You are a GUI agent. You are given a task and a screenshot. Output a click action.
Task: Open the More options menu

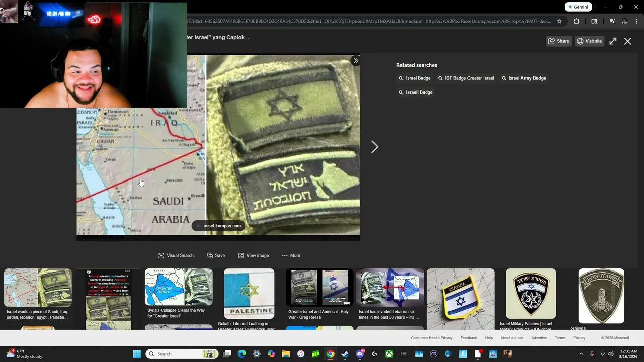click(291, 255)
